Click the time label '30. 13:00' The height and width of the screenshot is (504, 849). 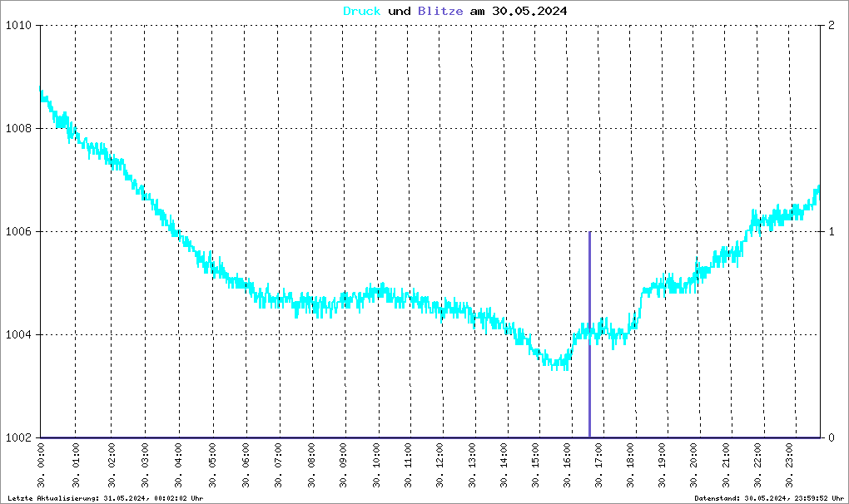472,466
